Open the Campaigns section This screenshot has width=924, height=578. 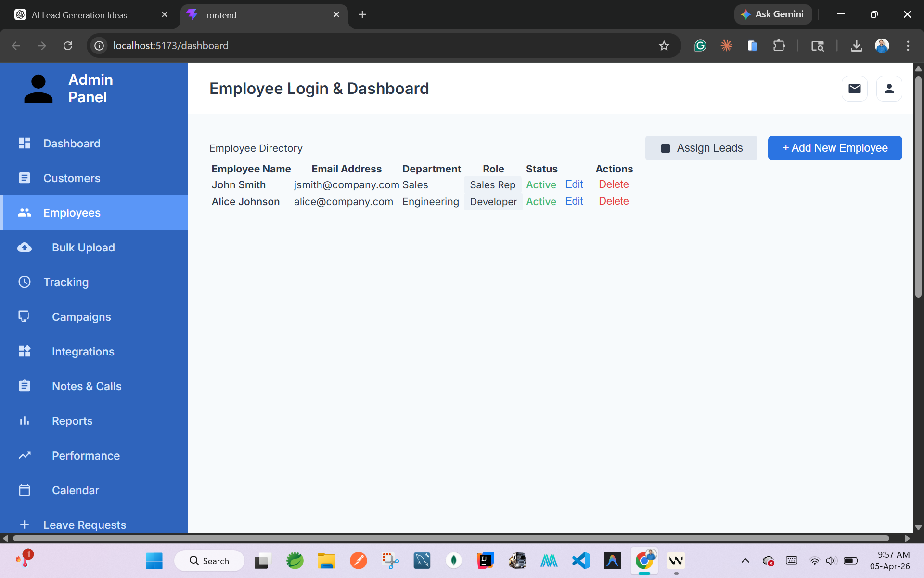tap(94, 317)
